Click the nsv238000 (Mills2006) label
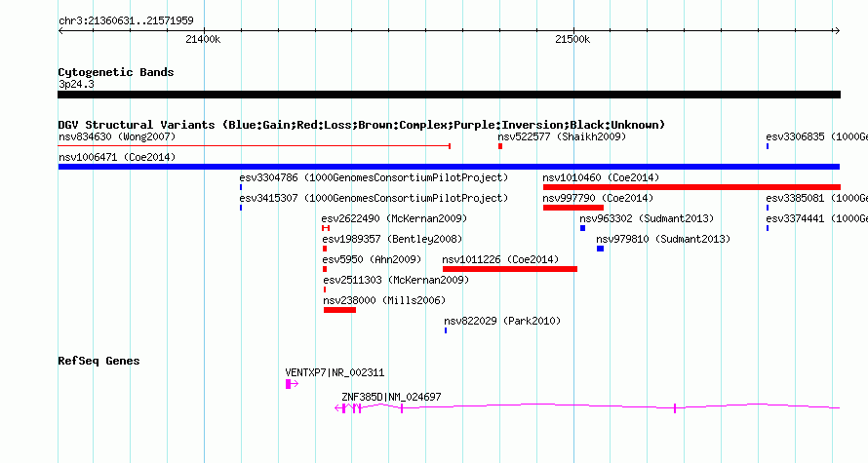 click(384, 300)
